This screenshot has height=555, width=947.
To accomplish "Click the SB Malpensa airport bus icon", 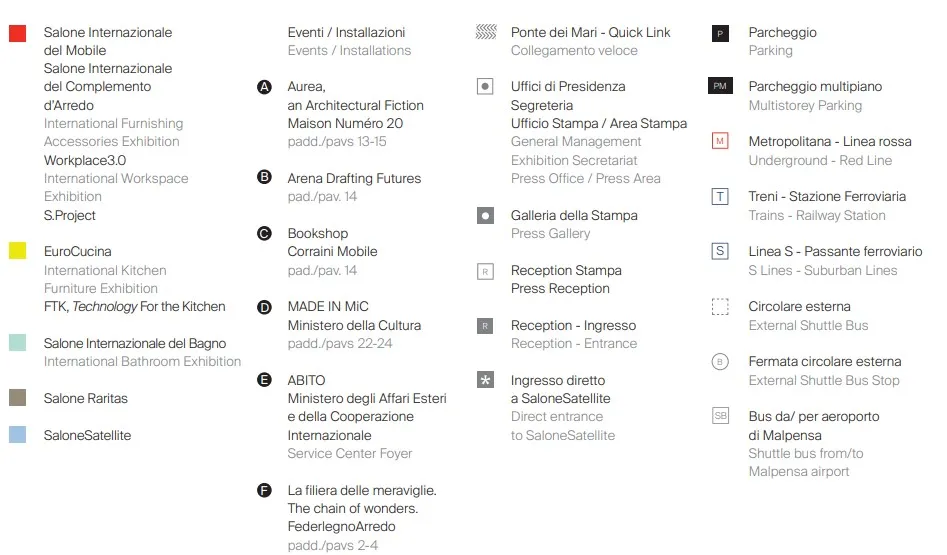I will point(720,416).
